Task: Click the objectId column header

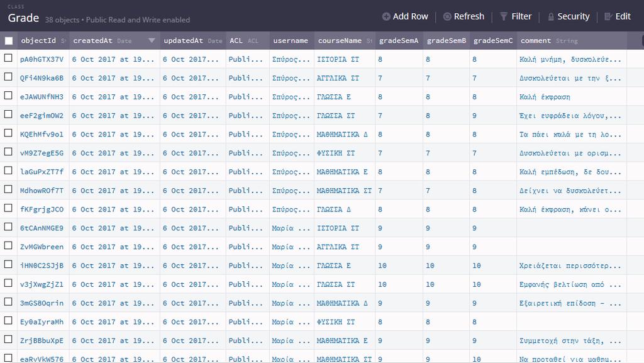Action: click(x=43, y=41)
